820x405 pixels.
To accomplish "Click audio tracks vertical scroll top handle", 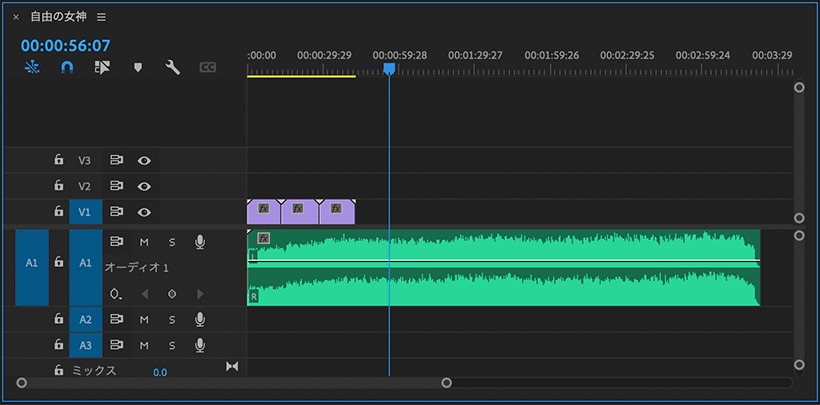I will (x=799, y=235).
